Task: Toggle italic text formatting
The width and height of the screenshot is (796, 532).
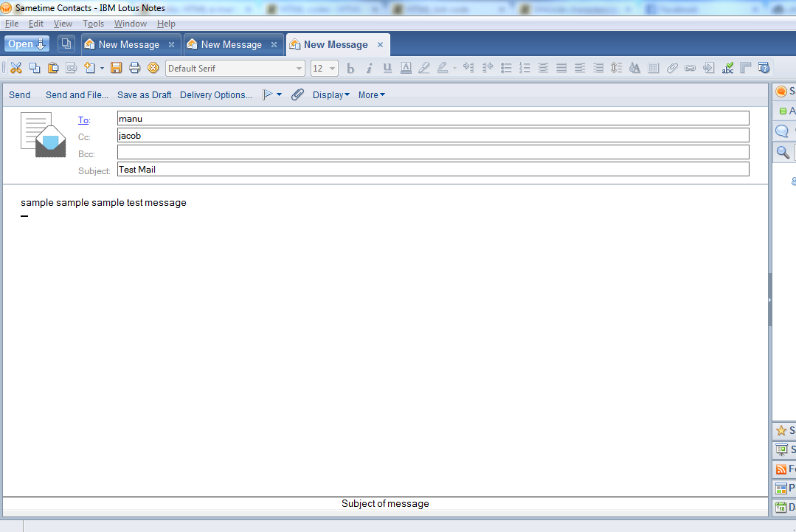Action: [368, 68]
